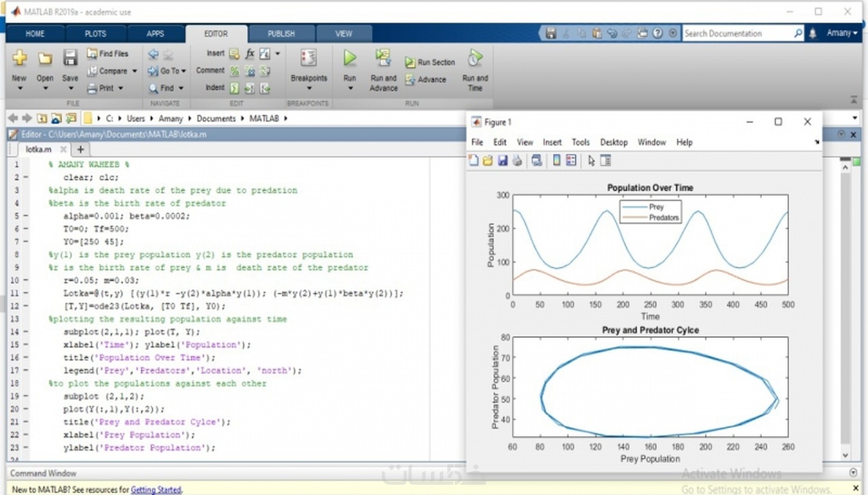Image resolution: width=868 pixels, height=495 pixels.
Task: Open the Go To dropdown
Action: (167, 70)
